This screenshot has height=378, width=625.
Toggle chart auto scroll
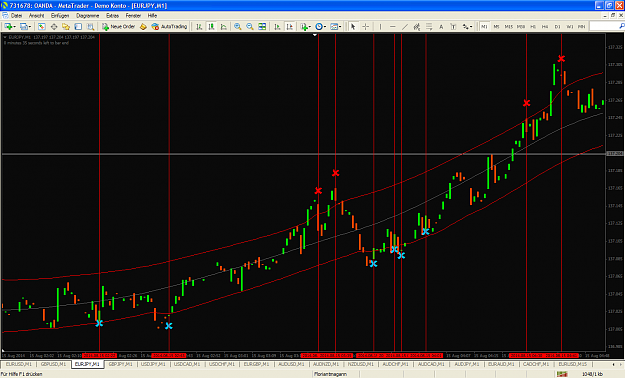pos(277,26)
